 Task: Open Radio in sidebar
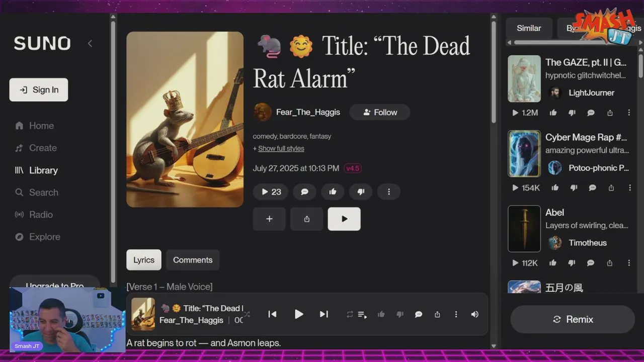[34, 214]
